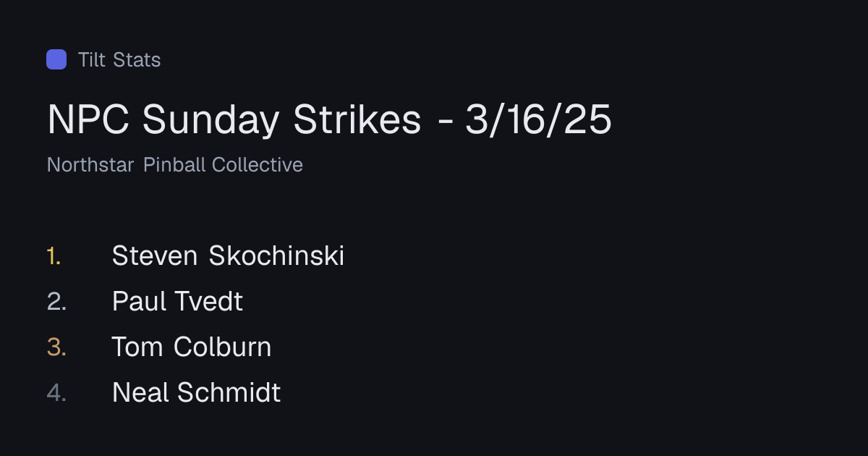The image size is (868, 456).
Task: Select the surname Schmidt
Action: (x=229, y=392)
